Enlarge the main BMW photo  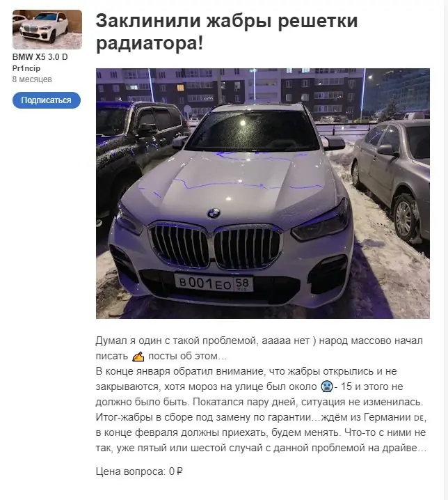(x=262, y=193)
